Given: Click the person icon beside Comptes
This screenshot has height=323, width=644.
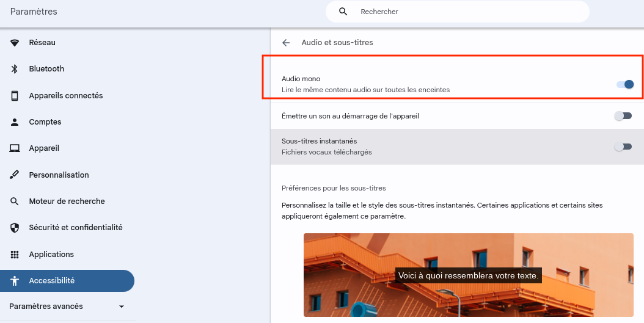Looking at the screenshot, I should point(15,122).
